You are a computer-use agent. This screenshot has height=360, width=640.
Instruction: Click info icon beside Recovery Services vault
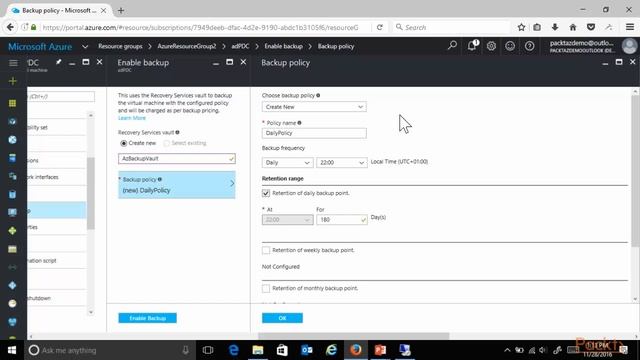[x=177, y=132]
